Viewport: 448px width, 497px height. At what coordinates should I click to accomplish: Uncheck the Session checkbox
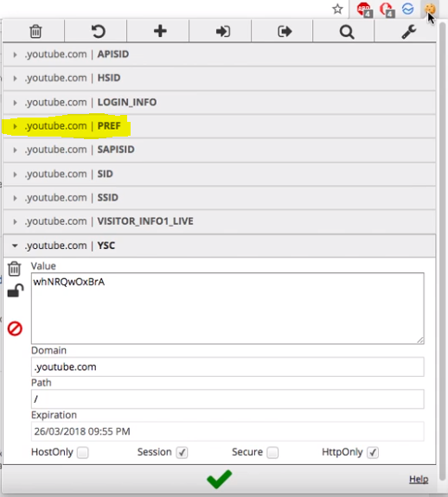[182, 452]
